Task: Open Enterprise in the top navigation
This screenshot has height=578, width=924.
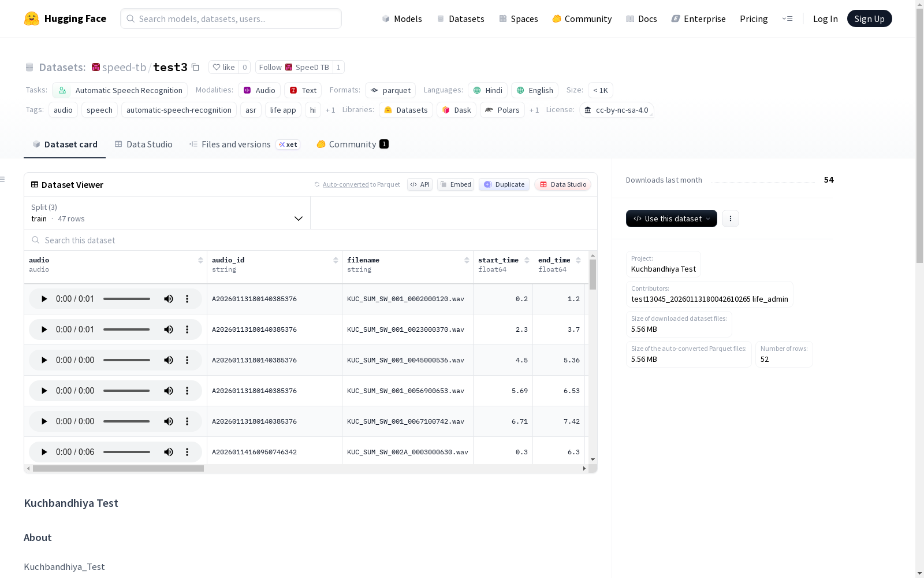Action: 699,18
